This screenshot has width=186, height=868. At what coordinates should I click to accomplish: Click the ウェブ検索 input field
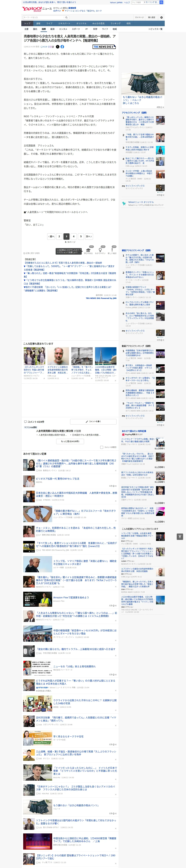pyautogui.click(x=137, y=2)
